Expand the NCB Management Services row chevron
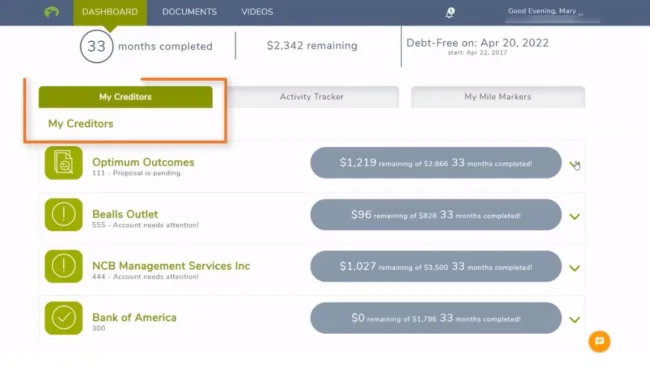The width and height of the screenshot is (650, 366). pyautogui.click(x=574, y=268)
